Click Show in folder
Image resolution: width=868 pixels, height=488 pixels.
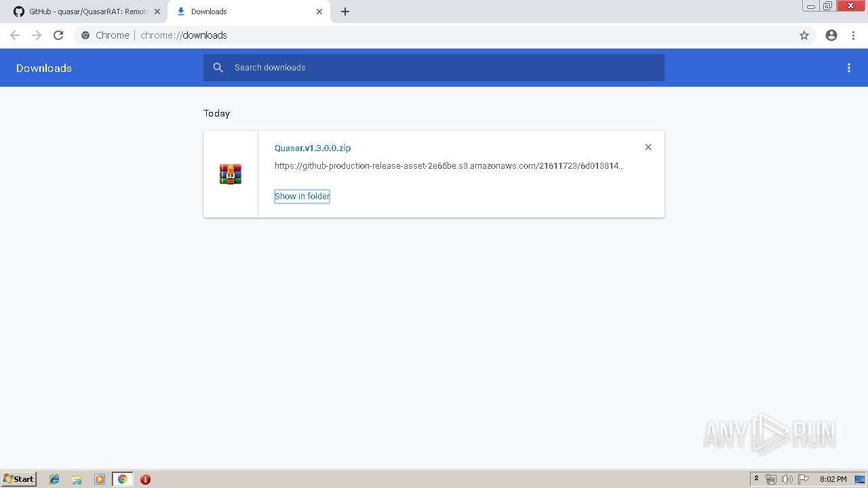[x=302, y=196]
